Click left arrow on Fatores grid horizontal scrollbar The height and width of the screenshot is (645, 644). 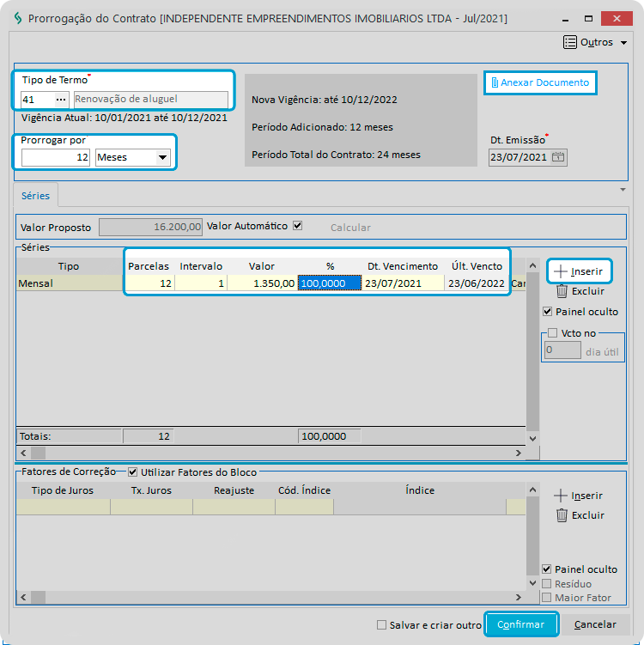click(x=23, y=597)
